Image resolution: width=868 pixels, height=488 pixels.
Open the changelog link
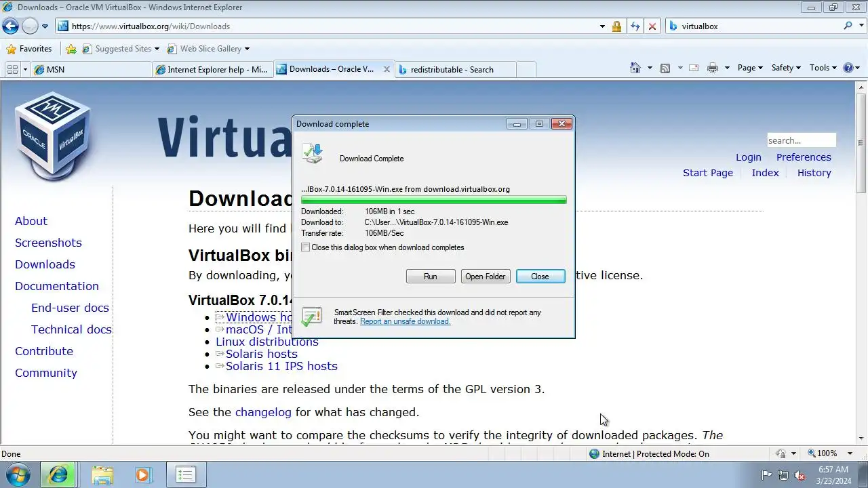click(263, 412)
